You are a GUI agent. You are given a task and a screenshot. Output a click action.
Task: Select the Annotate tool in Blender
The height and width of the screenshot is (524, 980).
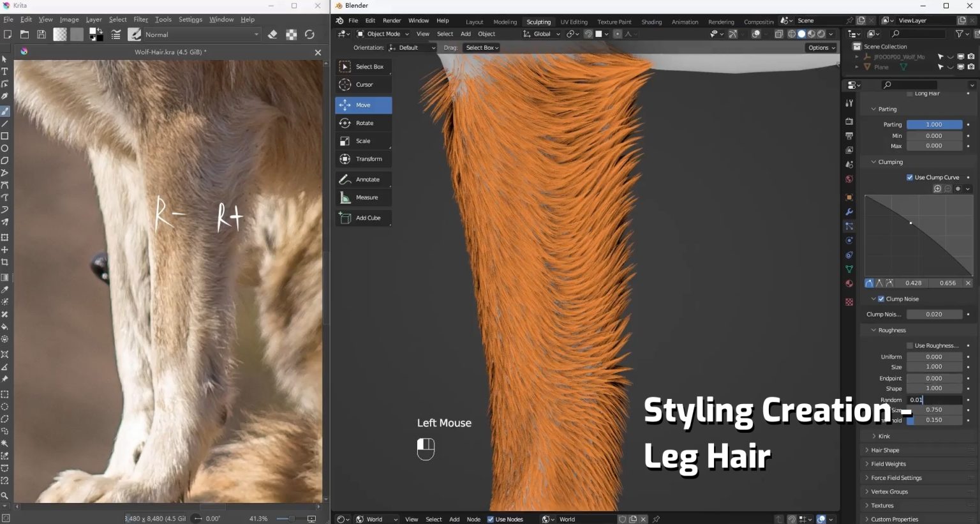(x=364, y=179)
